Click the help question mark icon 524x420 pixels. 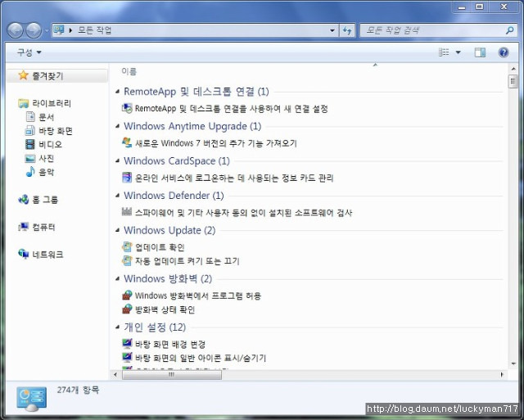(x=504, y=52)
